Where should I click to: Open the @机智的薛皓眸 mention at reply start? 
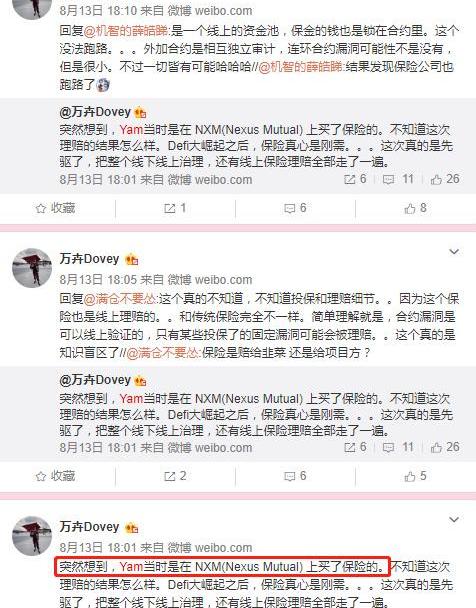(126, 31)
